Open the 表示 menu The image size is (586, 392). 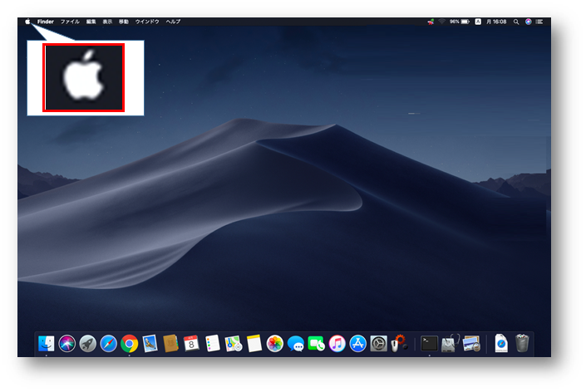pyautogui.click(x=107, y=22)
